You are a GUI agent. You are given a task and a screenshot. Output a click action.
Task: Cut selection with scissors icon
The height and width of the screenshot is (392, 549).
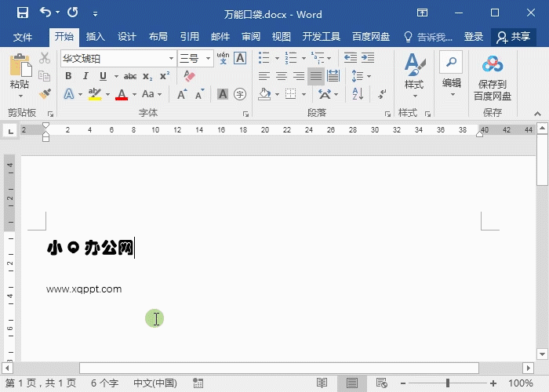point(45,58)
